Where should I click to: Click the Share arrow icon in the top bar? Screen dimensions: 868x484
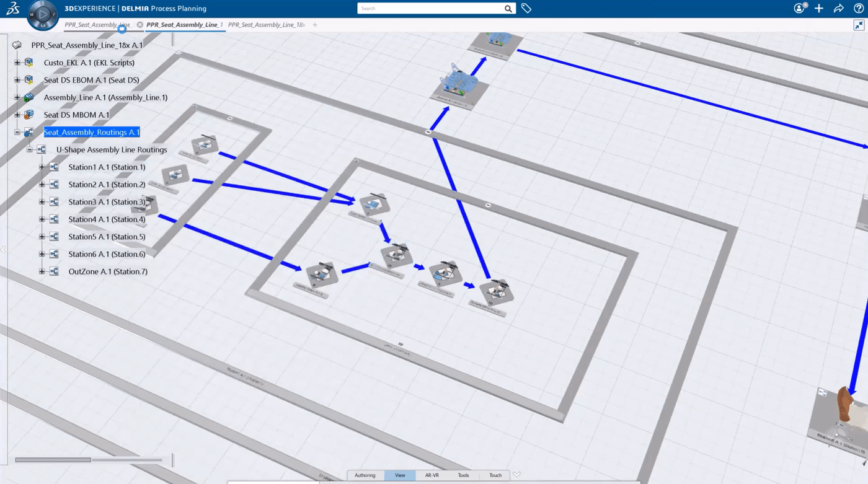838,8
